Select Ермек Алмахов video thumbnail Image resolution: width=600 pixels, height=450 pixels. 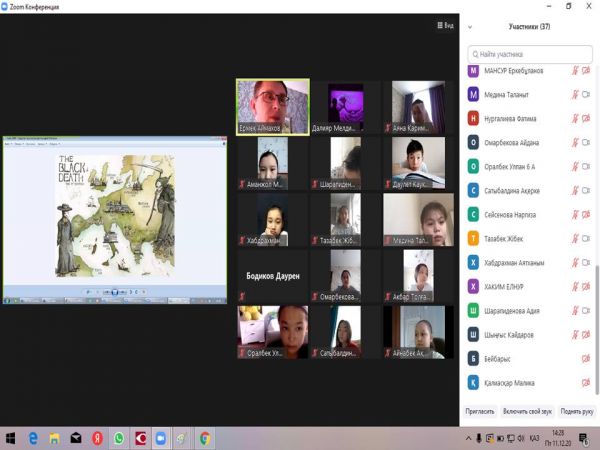(x=272, y=106)
